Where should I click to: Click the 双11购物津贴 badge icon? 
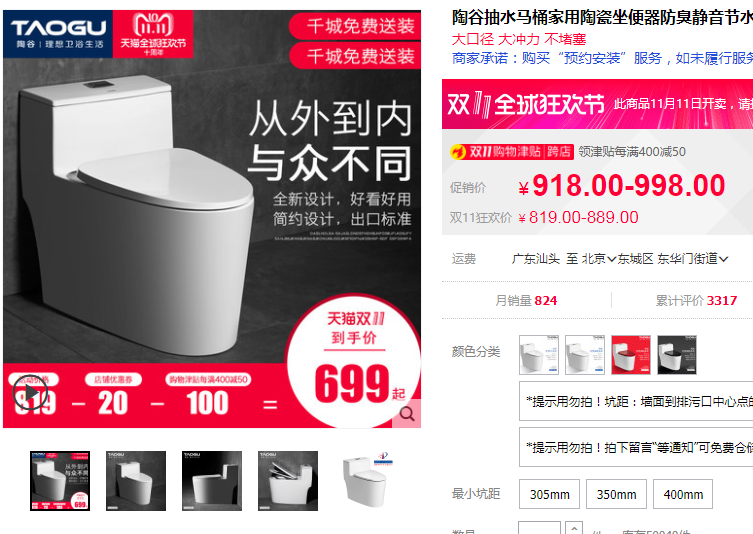512,152
